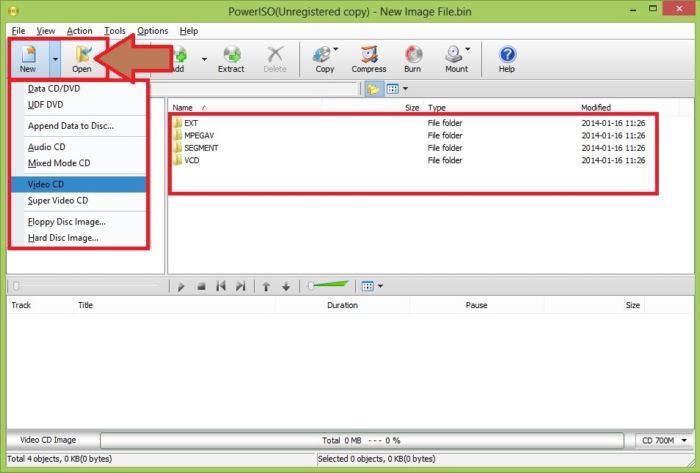Click the Title column header
The height and width of the screenshot is (473, 700).
point(175,305)
